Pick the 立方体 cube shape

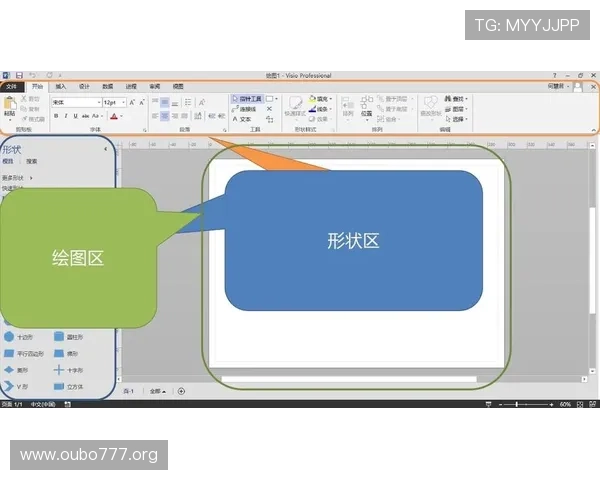point(72,386)
